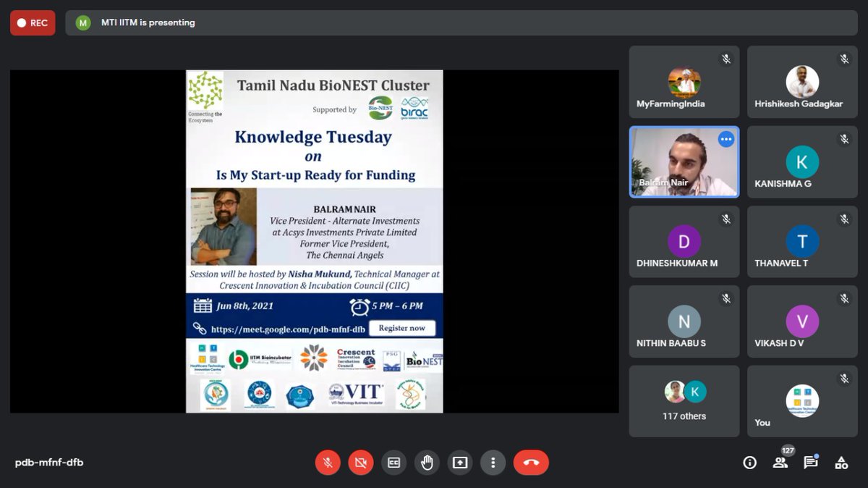Click the BIRAC logo on the poster
This screenshot has width=868, height=488.
414,107
